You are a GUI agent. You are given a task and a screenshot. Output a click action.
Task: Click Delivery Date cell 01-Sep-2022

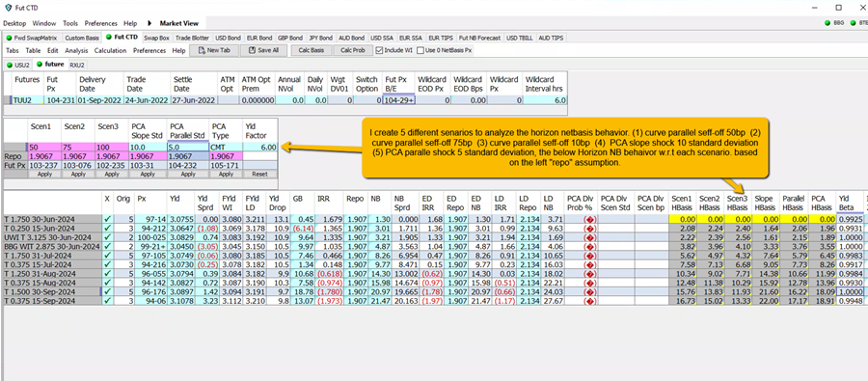pos(100,100)
